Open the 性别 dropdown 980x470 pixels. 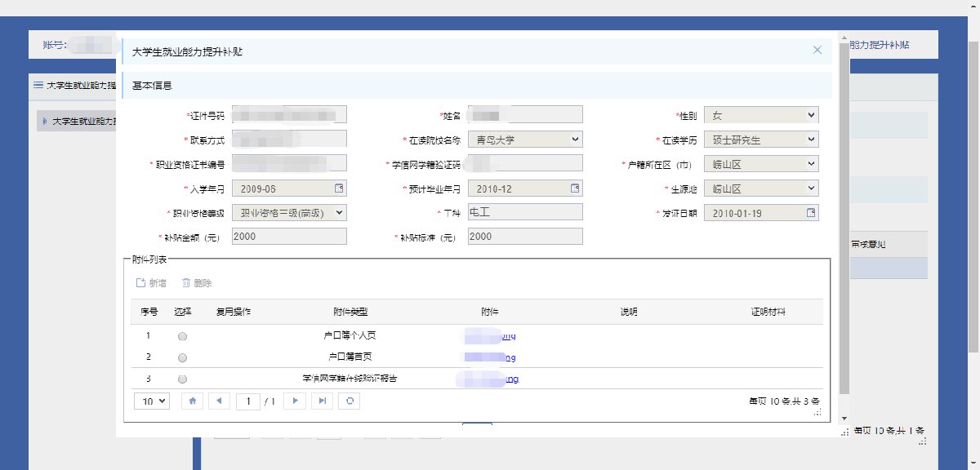point(761,115)
